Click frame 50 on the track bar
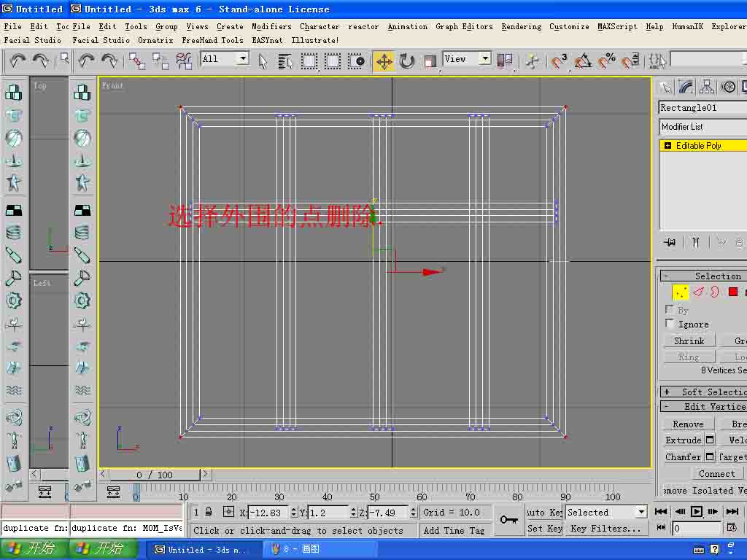The image size is (747, 560). click(x=375, y=497)
